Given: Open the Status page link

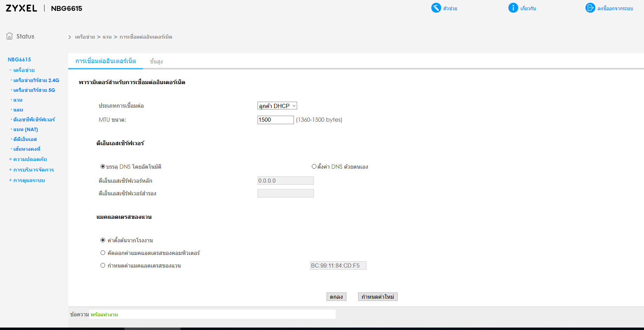Looking at the screenshot, I should [x=25, y=36].
